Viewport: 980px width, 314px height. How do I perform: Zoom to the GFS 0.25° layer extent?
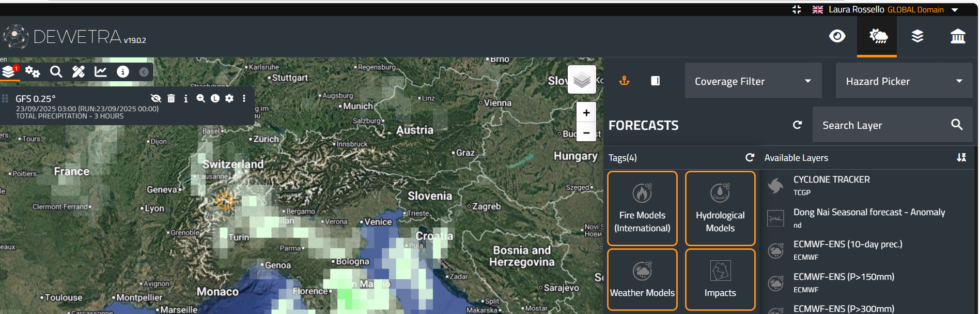200,98
